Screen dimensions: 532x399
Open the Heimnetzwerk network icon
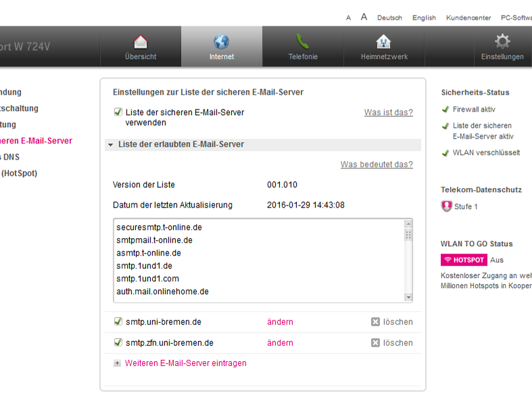tap(383, 42)
